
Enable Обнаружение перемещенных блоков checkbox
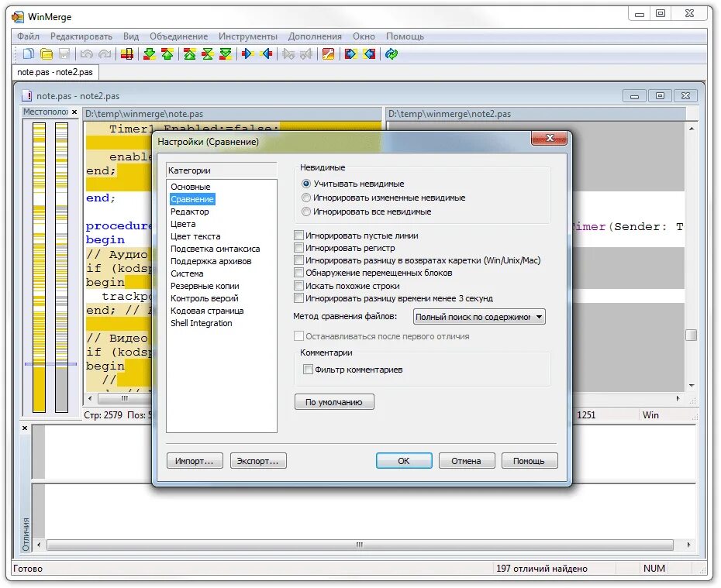tap(299, 273)
